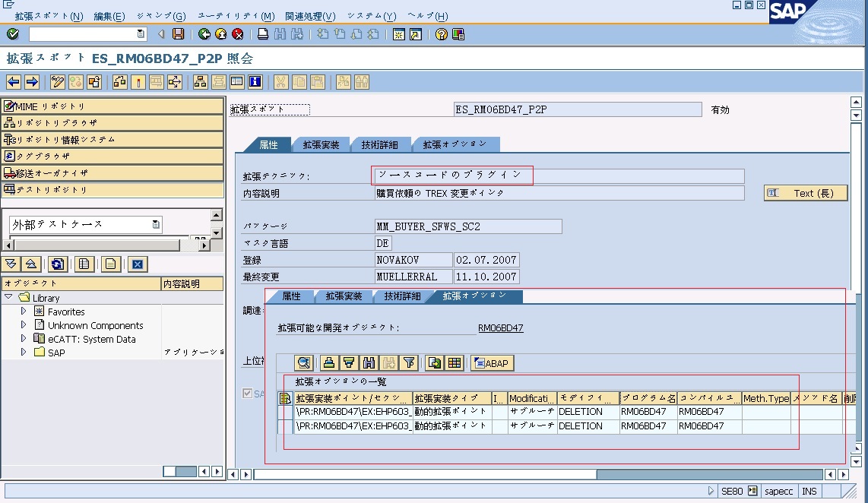The height and width of the screenshot is (503, 868).
Task: Set filter with funnel icon in options toolbar
Action: click(409, 363)
